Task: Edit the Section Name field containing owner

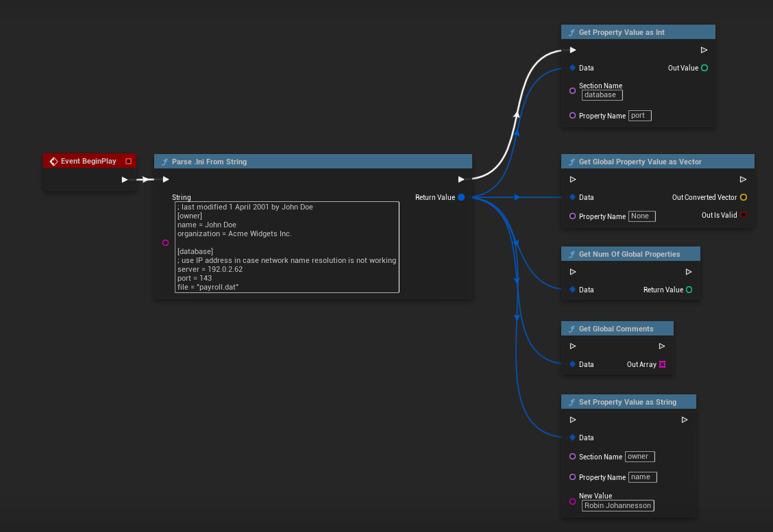Action: (640, 457)
